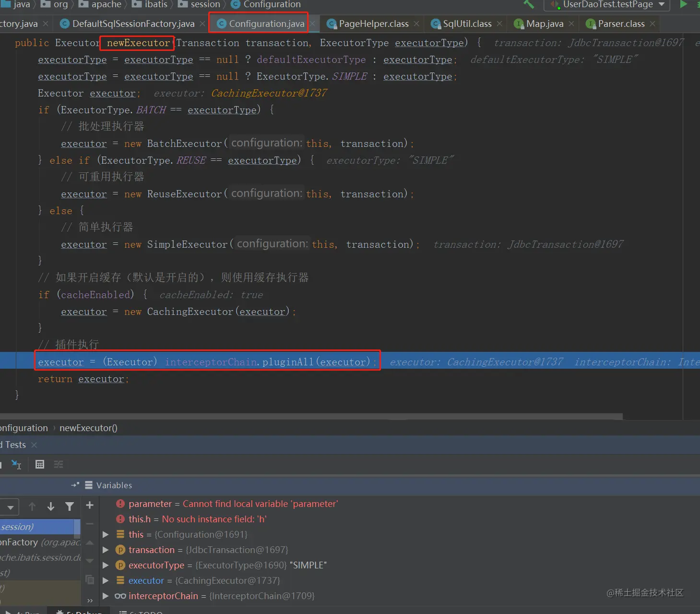
Task: Select the highlighted '.session)' stack frame
Action: click(x=37, y=527)
